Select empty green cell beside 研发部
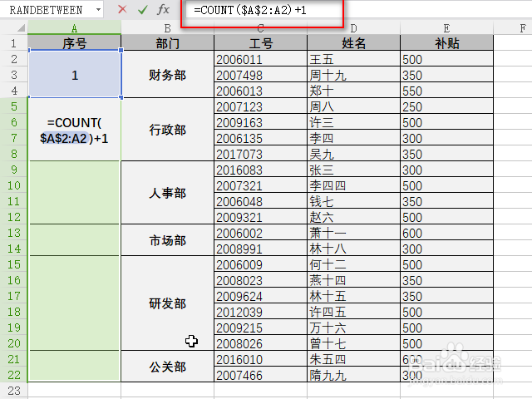Image resolution: width=532 pixels, height=399 pixels. [x=74, y=303]
